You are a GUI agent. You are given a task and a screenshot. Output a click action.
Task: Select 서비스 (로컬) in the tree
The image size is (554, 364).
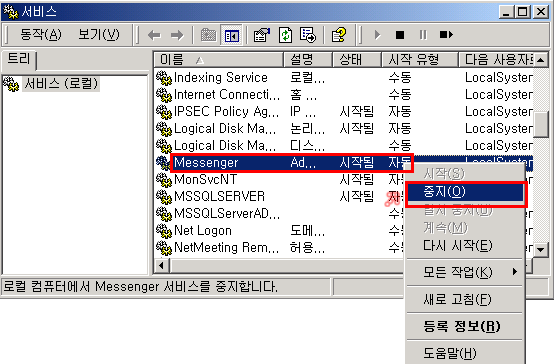click(x=61, y=84)
